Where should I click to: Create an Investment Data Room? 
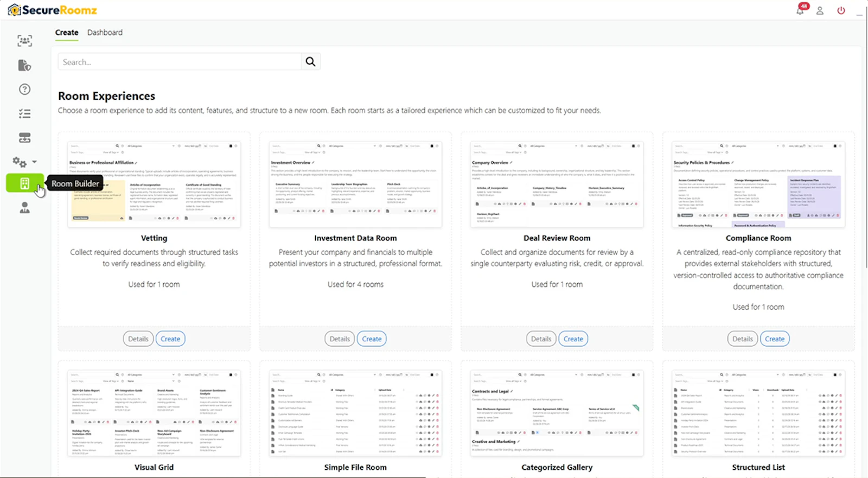[372, 339]
